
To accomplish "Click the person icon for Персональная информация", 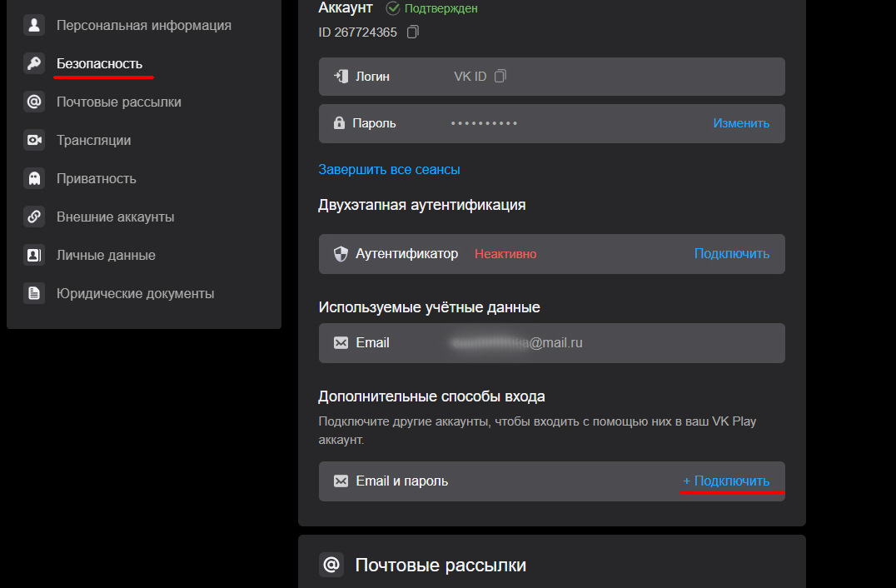I will tap(34, 25).
